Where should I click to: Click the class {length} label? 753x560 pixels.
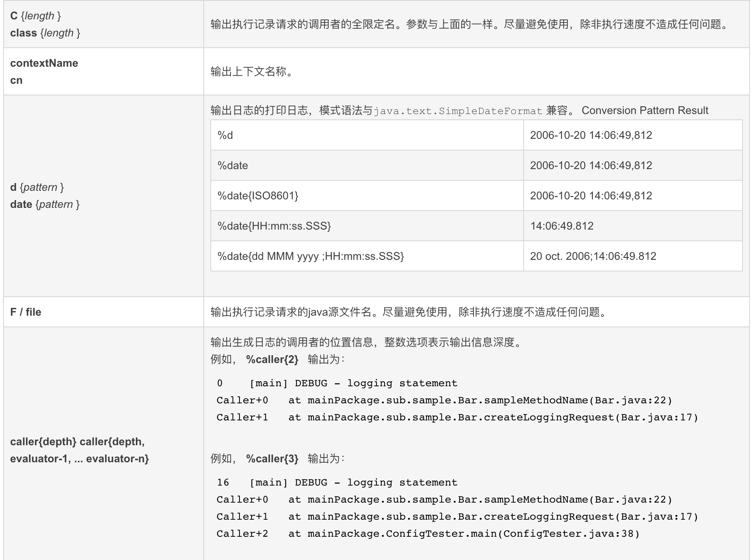tap(45, 33)
